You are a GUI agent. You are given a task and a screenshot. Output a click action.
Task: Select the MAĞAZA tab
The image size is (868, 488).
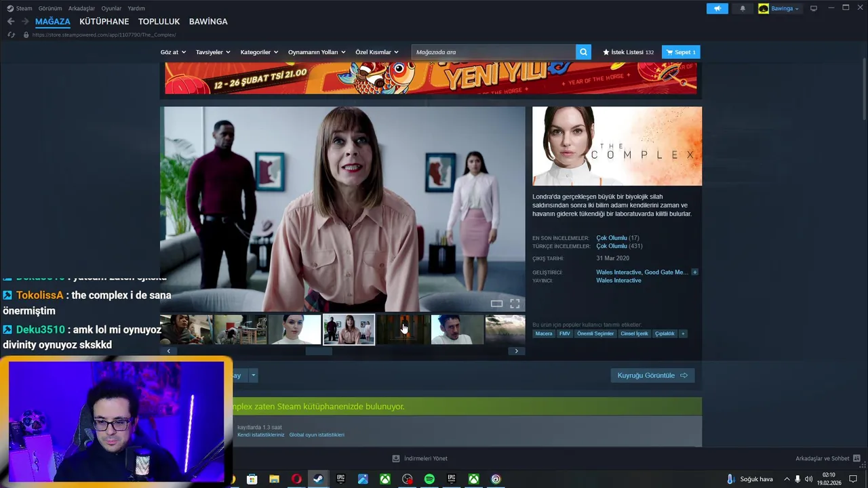[53, 22]
